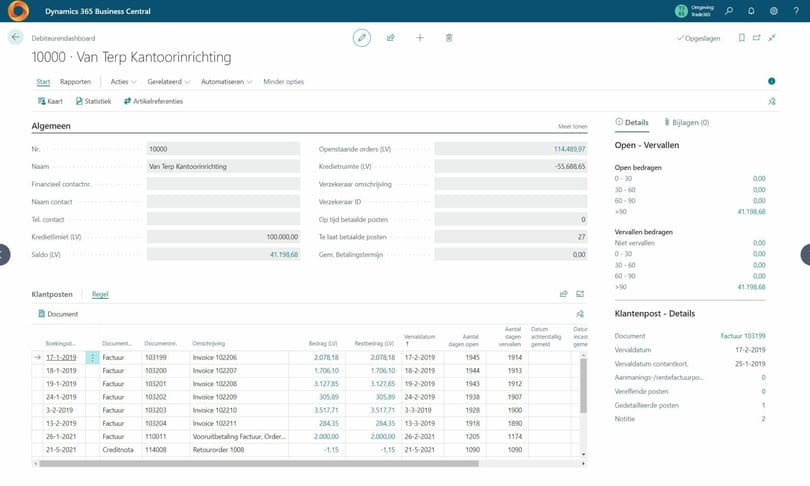Sort by Vervaldatum column header
This screenshot has height=486, width=810.
coord(419,340)
